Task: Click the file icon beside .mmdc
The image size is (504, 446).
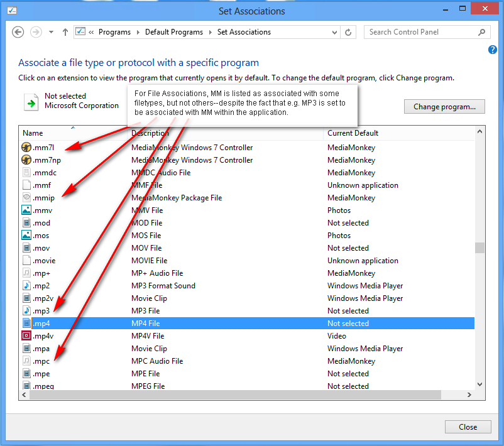Action: 26,172
